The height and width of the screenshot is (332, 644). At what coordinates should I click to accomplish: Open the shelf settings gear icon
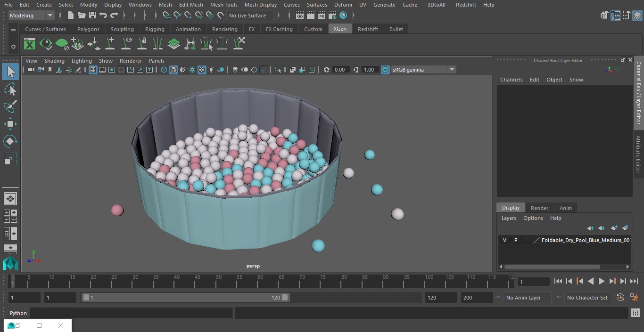13,47
